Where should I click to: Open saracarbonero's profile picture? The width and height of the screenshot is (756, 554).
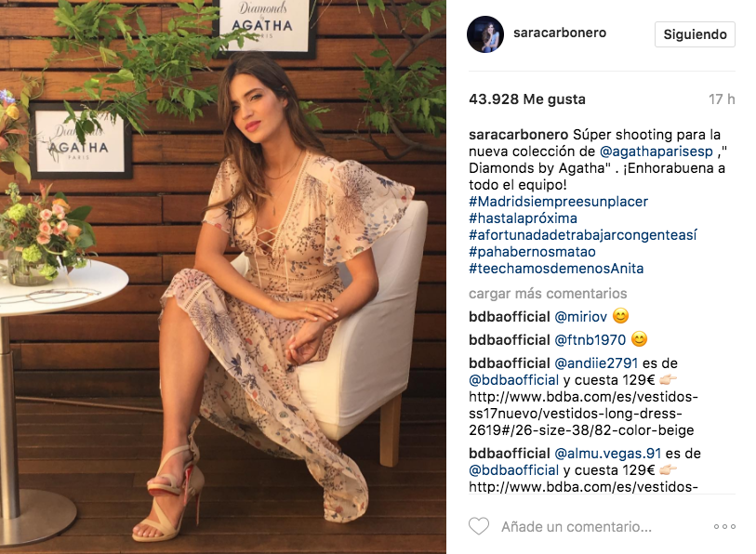pyautogui.click(x=485, y=34)
